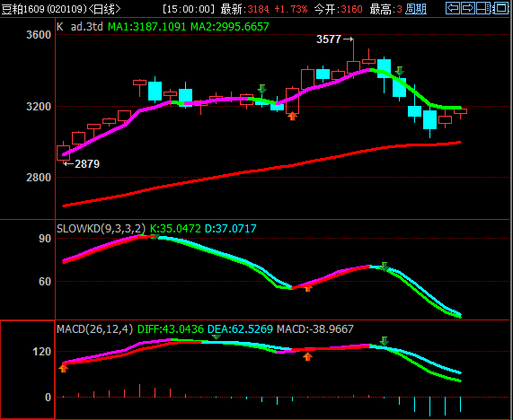Click the MA1:3187.1091 moving average label
The height and width of the screenshot is (420, 513).
click(147, 27)
